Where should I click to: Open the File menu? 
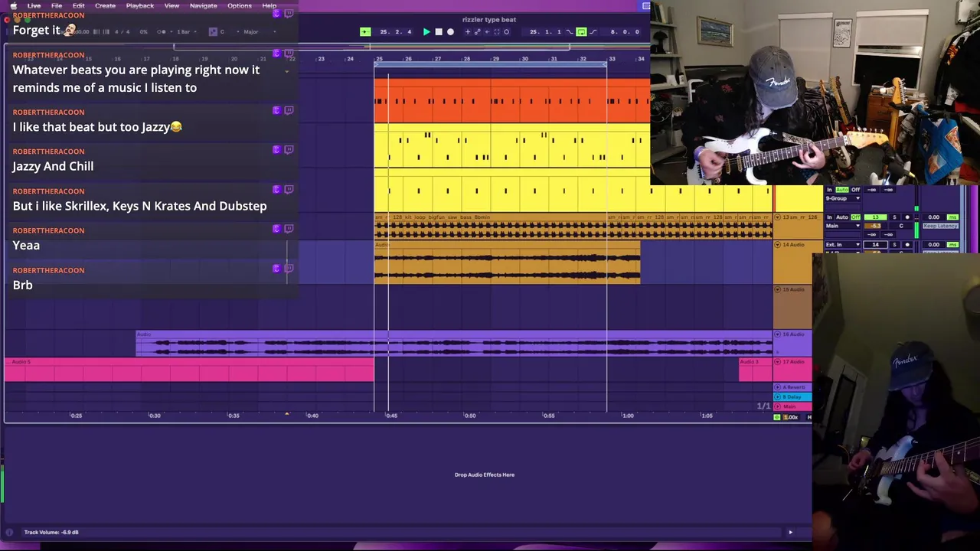click(x=57, y=5)
